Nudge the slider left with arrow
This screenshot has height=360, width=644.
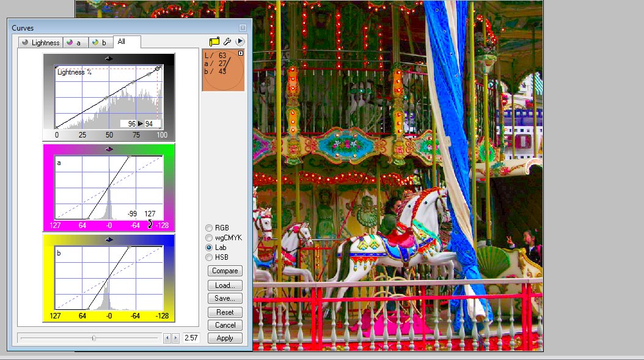167,338
